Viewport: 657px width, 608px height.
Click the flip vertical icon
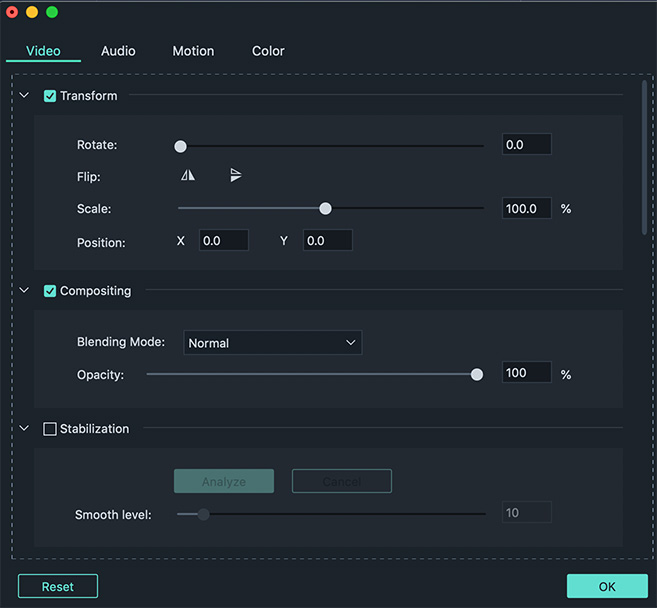(x=236, y=175)
